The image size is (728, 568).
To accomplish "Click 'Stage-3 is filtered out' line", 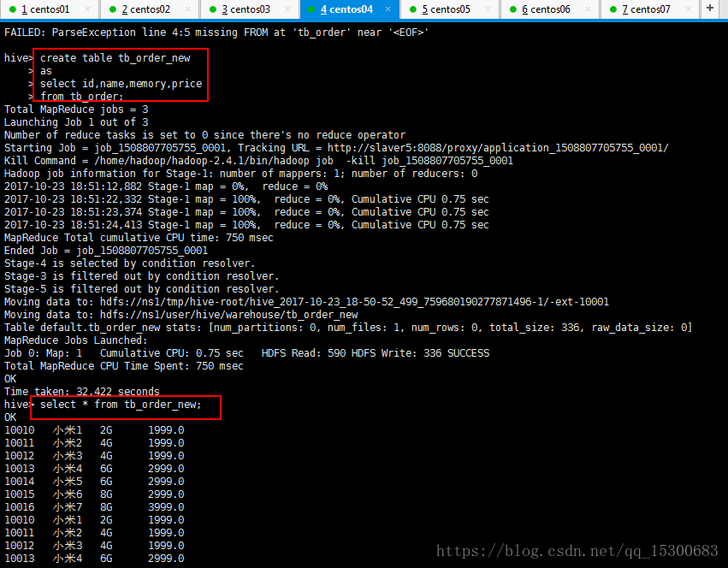I will click(x=142, y=276).
